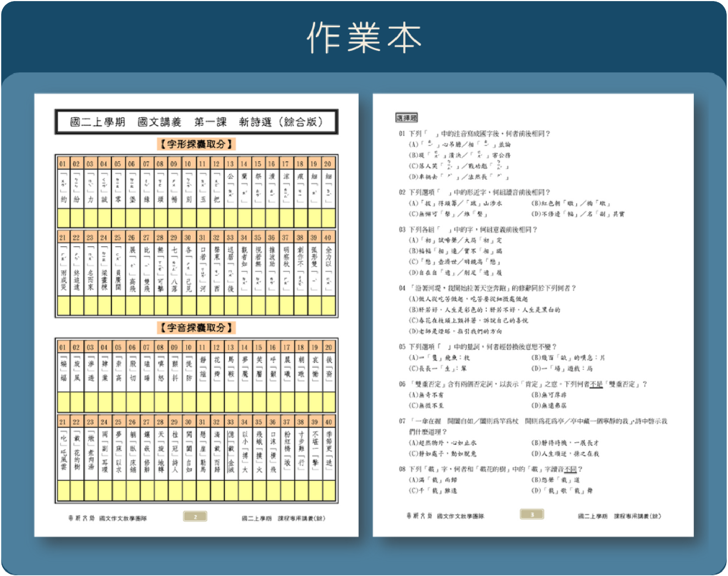The height and width of the screenshot is (576, 728).
Task: Choose option (D)老師是燈塔 in question 04
Action: click(x=455, y=331)
